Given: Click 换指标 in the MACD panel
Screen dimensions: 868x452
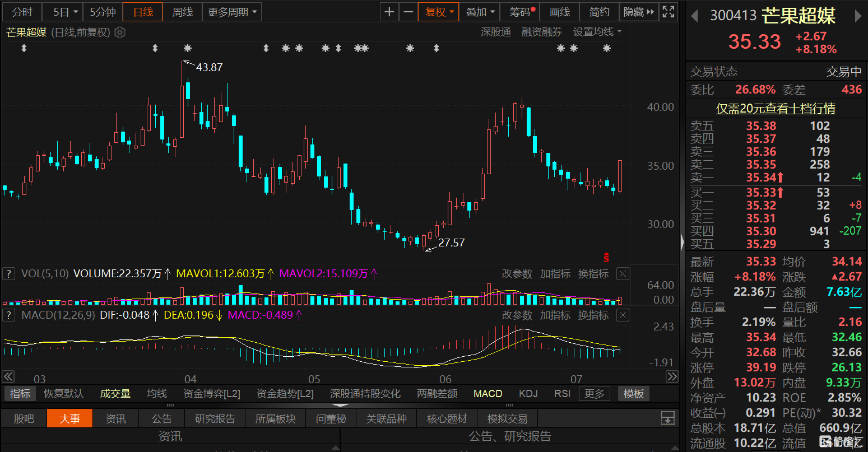Looking at the screenshot, I should (x=593, y=315).
